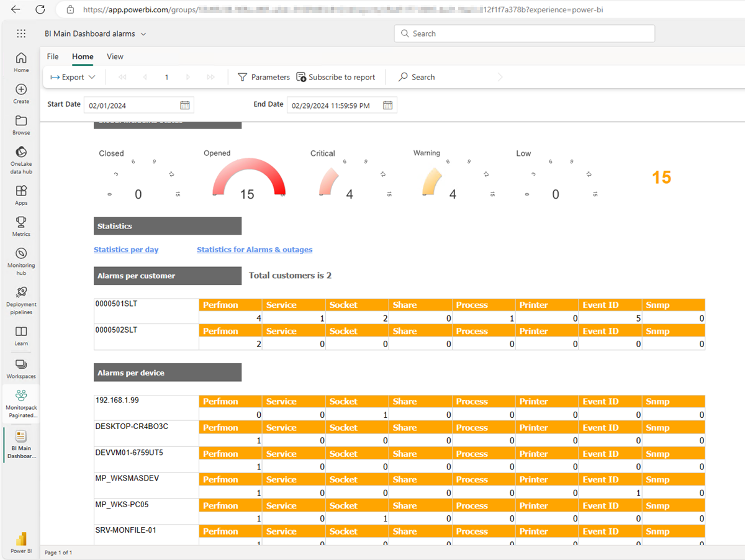Open the End Date calendar picker
Screen dimensions: 745x560
click(x=387, y=106)
